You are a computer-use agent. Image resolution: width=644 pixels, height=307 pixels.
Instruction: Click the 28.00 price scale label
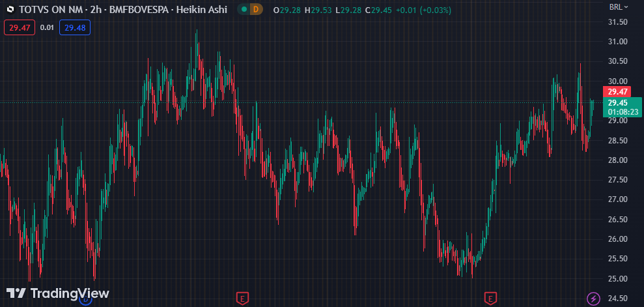tap(618, 160)
